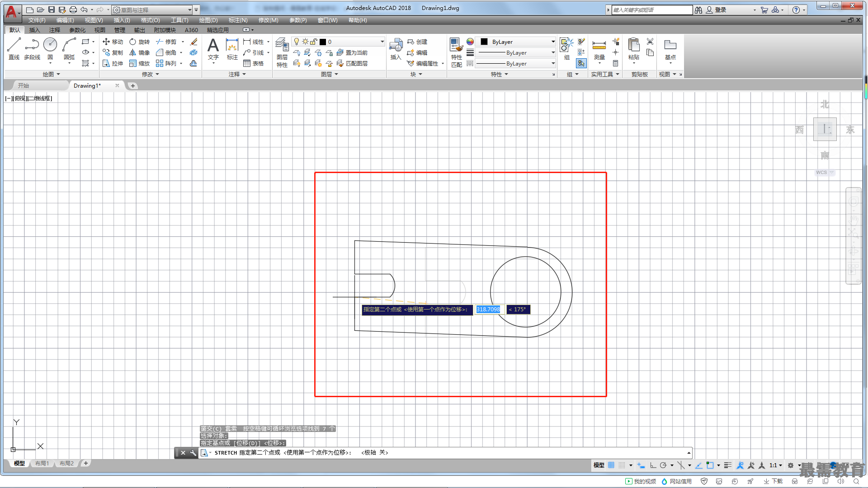Click the Cut scissors icon in clipboard

pyautogui.click(x=650, y=42)
